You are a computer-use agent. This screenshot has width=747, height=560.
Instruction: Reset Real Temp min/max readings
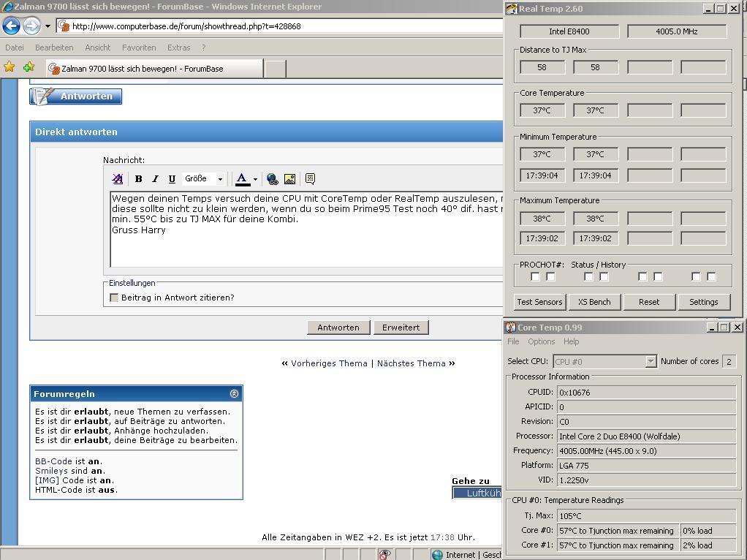649,302
